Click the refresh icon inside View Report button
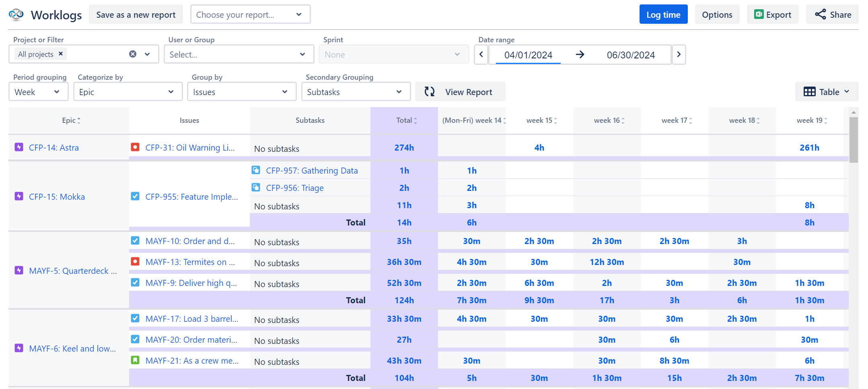Viewport: 868px width, 389px height. [430, 91]
